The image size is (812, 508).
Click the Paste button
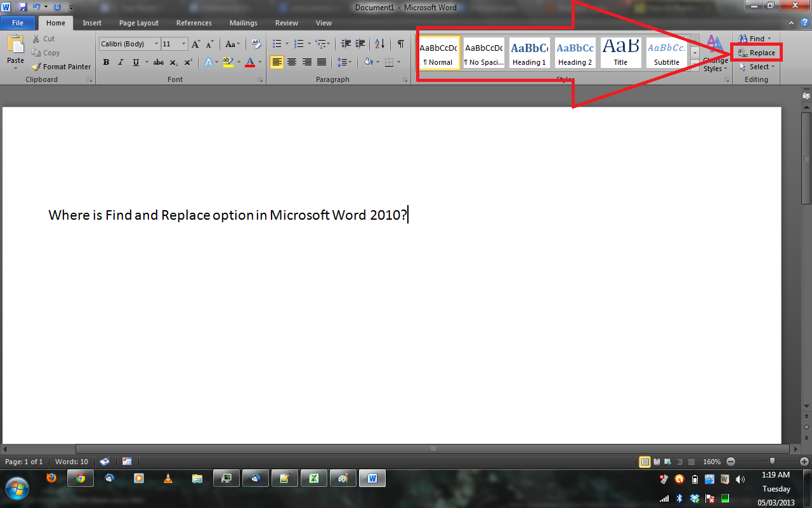coord(15,51)
